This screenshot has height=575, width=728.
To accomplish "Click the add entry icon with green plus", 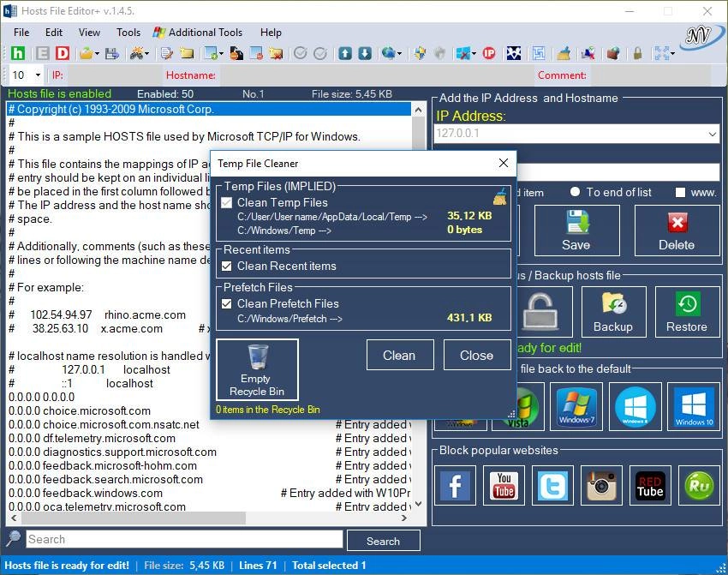I will [211, 53].
